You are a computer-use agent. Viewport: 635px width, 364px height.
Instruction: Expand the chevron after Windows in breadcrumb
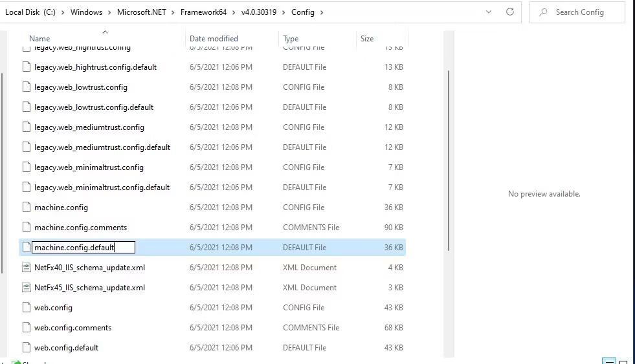tap(109, 12)
